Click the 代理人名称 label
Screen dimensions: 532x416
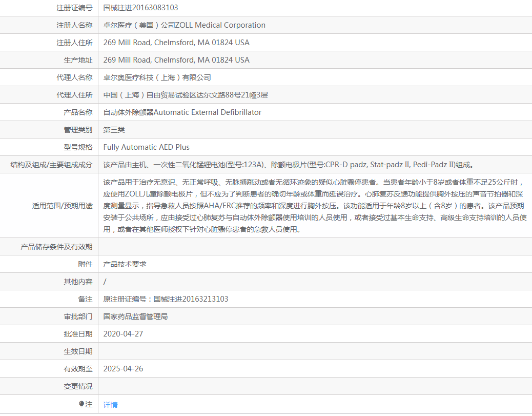click(x=74, y=77)
